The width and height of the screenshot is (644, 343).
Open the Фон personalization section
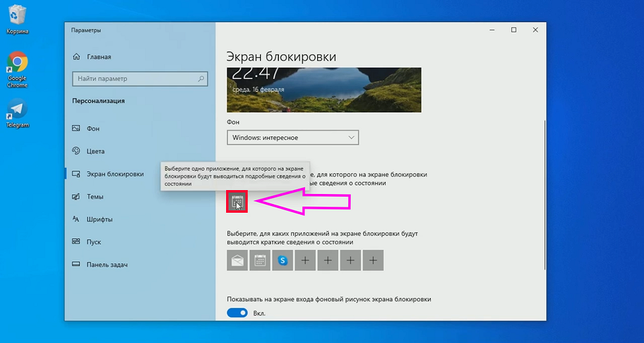click(140, 129)
